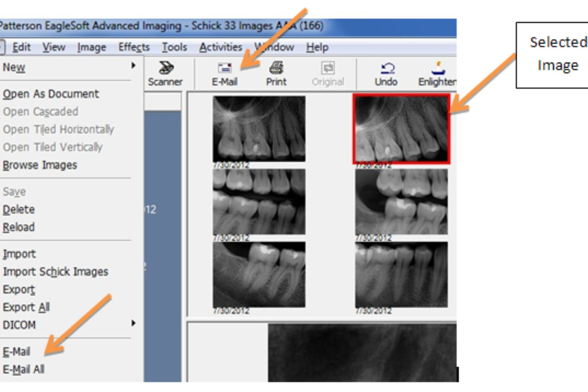588x392 pixels.
Task: Choose Open As Document
Action: point(50,94)
